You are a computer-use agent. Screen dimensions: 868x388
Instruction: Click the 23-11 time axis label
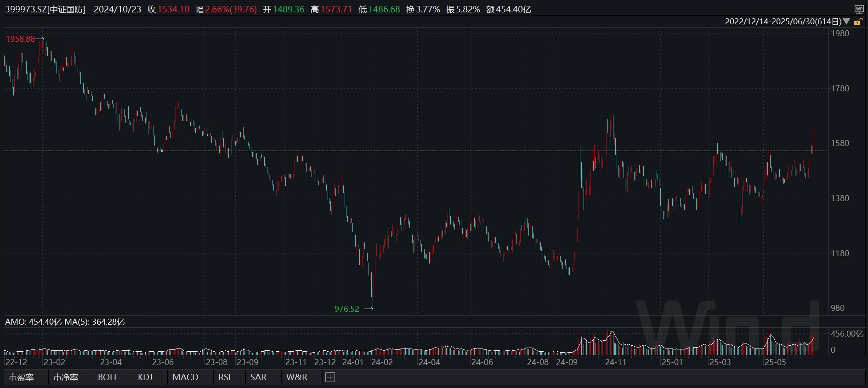296,362
